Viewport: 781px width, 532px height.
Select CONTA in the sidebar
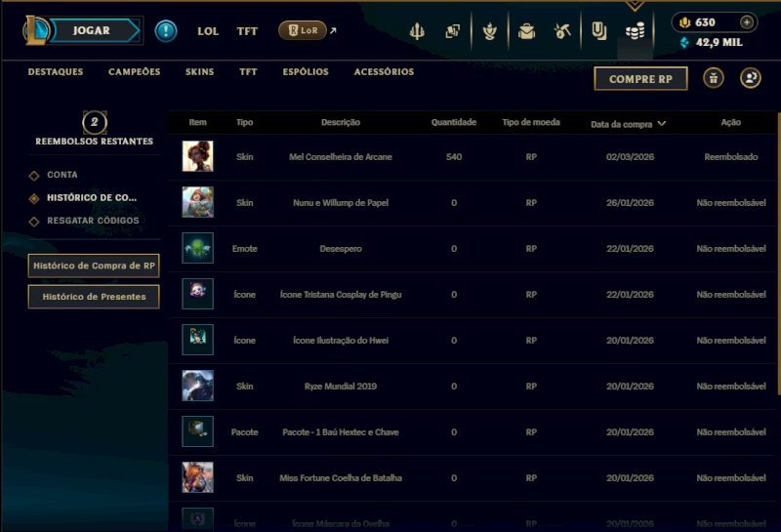[x=62, y=175]
